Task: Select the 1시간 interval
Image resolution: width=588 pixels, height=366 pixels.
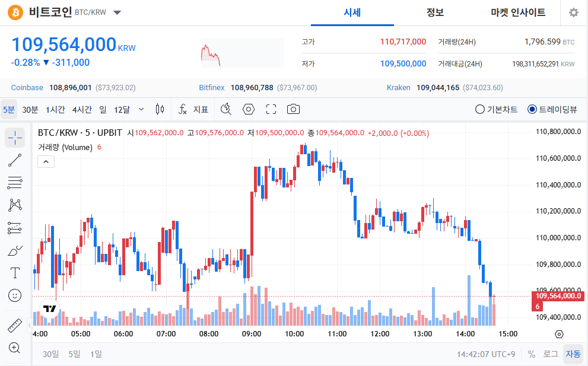Action: coord(55,110)
